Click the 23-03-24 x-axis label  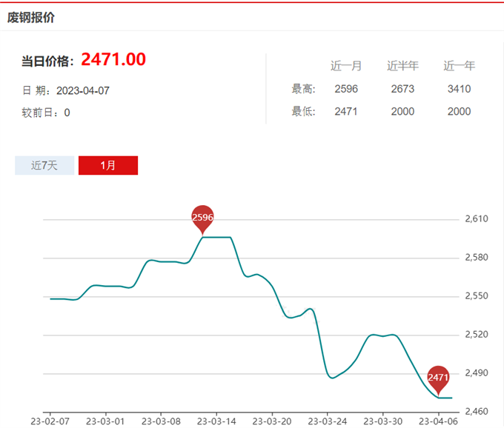(327, 421)
